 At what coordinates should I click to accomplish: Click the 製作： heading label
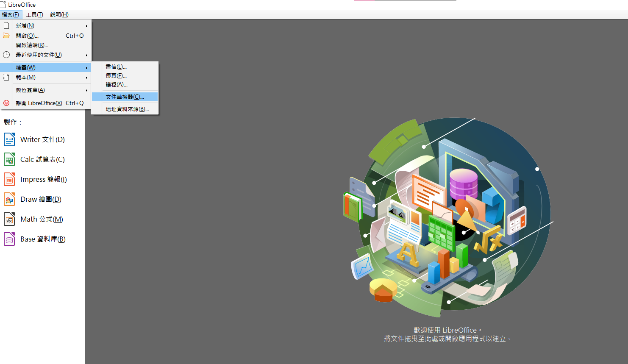13,122
